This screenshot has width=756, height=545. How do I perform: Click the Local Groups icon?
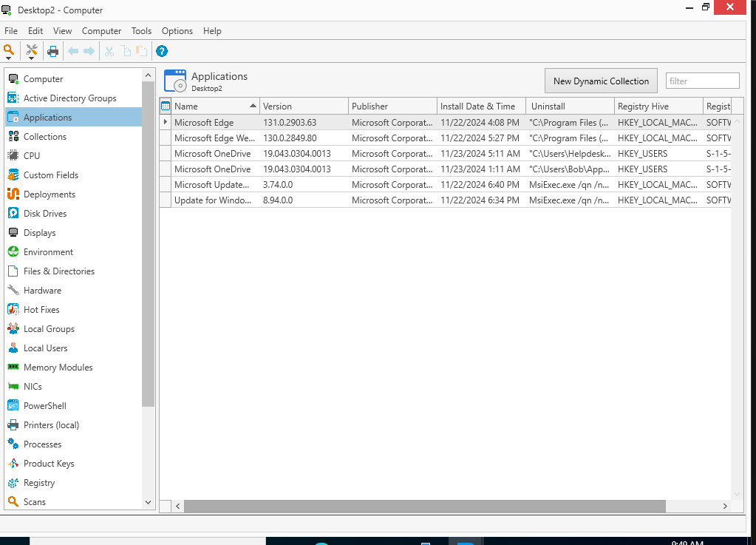(x=13, y=329)
